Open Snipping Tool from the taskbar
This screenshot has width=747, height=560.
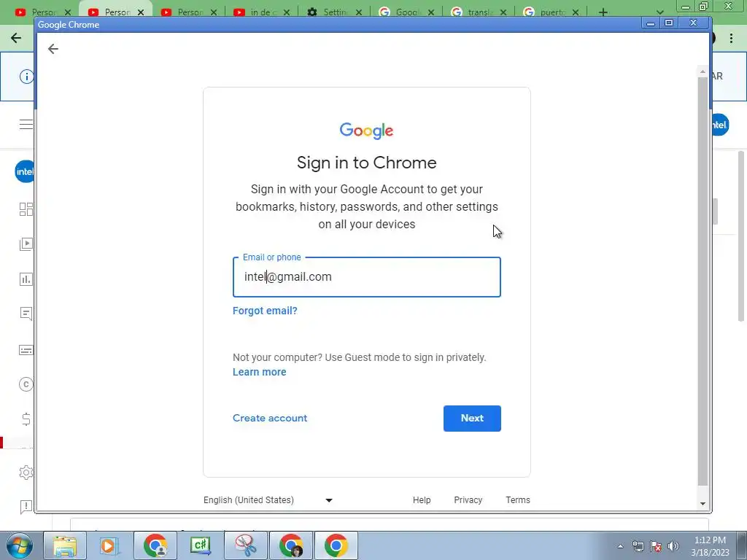point(246,545)
